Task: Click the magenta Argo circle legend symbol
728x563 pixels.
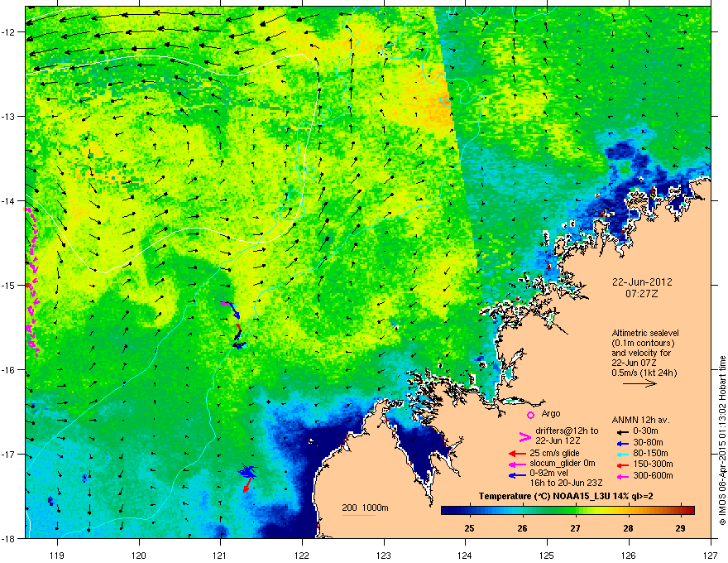Action: pyautogui.click(x=530, y=415)
